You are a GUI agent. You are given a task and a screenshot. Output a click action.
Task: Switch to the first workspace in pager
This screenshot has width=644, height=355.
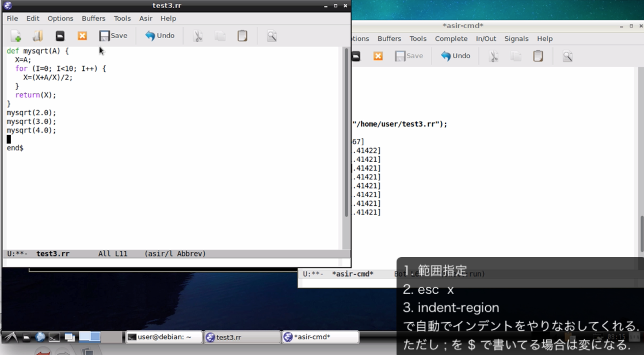pyautogui.click(x=90, y=337)
